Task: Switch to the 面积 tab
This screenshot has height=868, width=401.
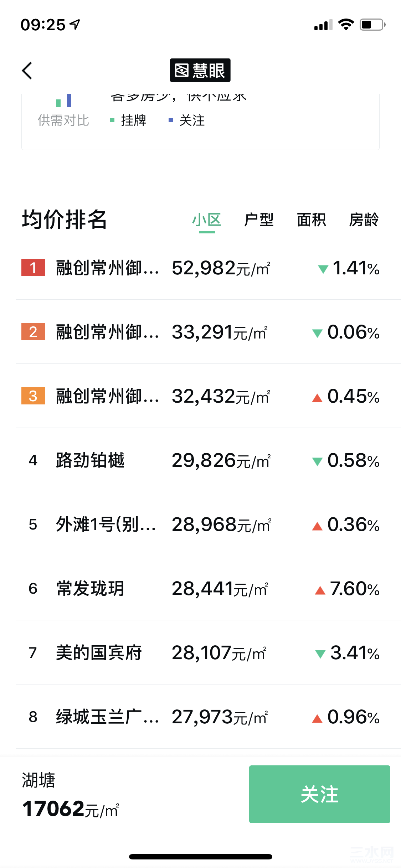Action: click(x=312, y=219)
